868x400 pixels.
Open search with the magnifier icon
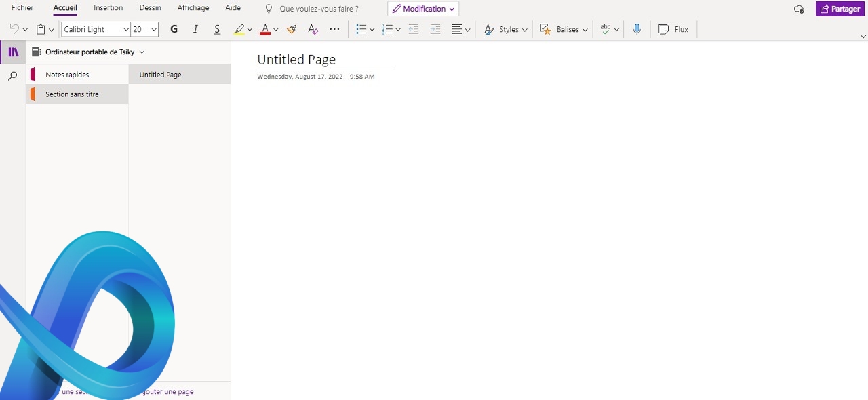point(12,77)
